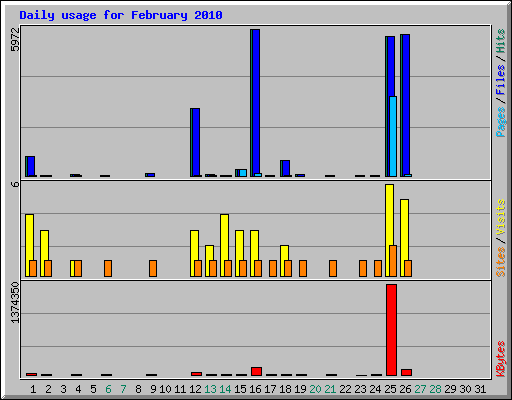Click green day label 6

coord(108,389)
